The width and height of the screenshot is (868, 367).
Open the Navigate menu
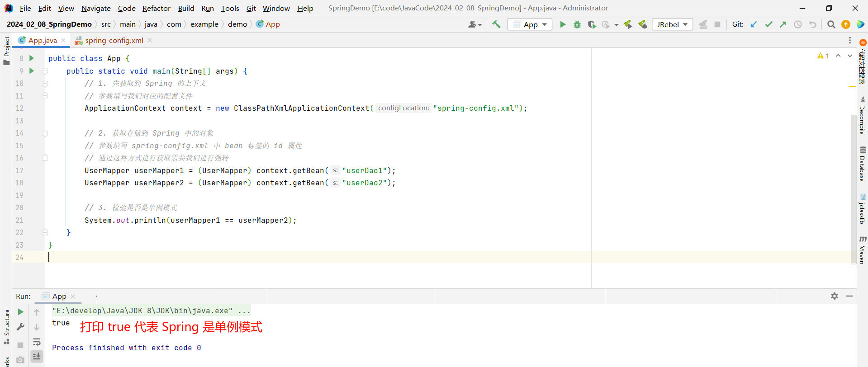pyautogui.click(x=96, y=8)
